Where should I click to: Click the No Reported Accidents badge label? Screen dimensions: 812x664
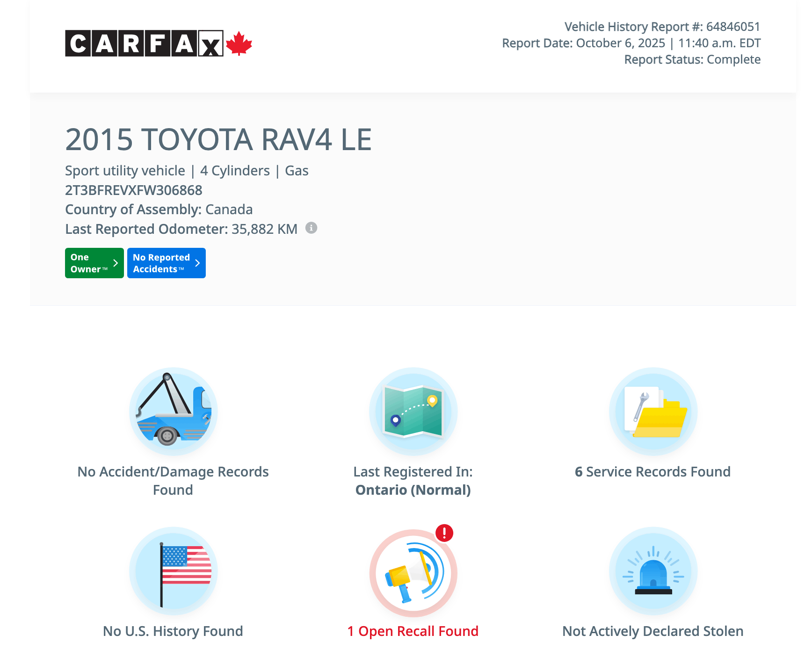tap(161, 263)
